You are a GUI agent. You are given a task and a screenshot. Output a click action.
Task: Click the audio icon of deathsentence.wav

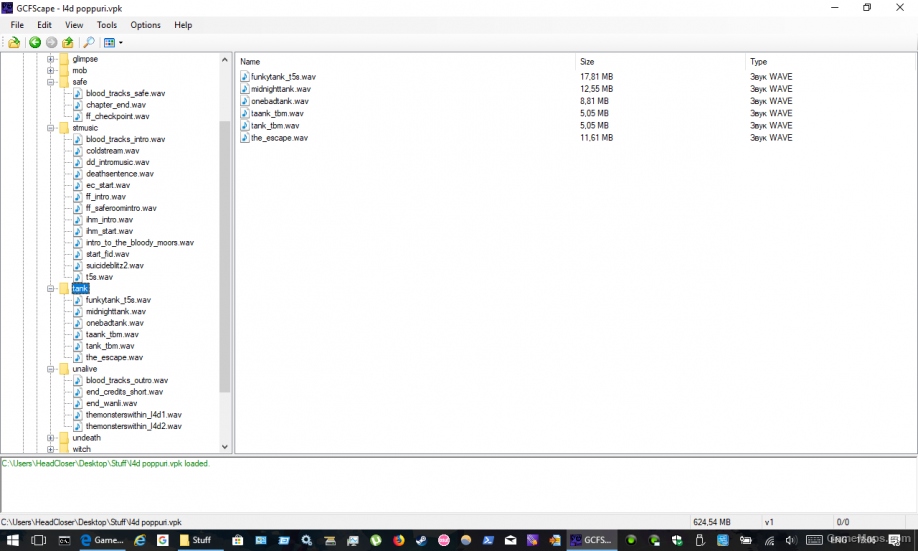point(78,174)
